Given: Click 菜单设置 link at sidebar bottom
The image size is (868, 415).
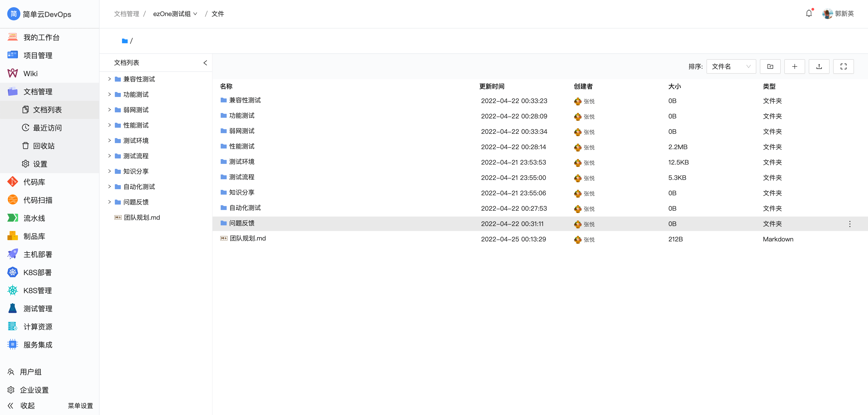Looking at the screenshot, I should tap(80, 406).
